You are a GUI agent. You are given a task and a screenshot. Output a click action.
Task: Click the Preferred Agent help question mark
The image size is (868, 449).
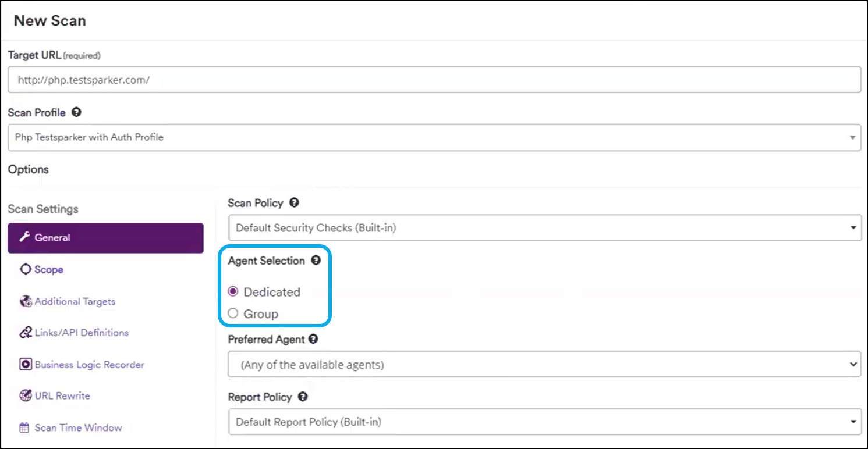tap(314, 339)
